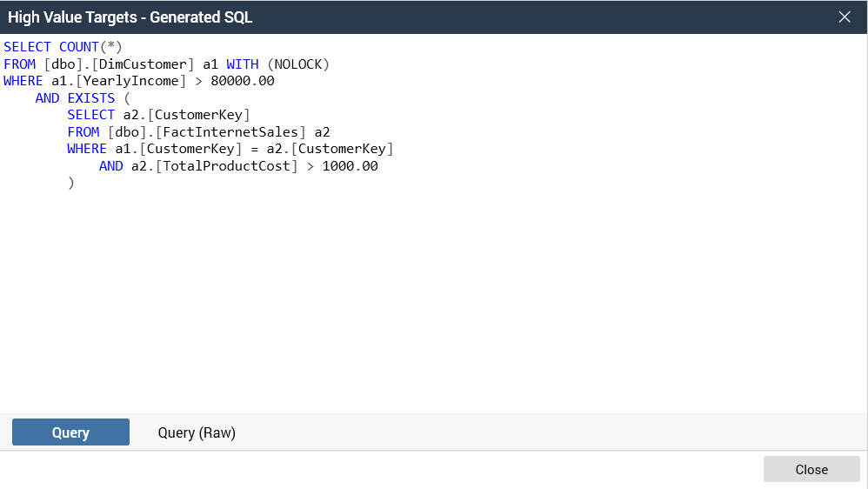Viewport: 868px width, 489px height.
Task: Click the WITH keyword in FROM clause
Action: 243,64
